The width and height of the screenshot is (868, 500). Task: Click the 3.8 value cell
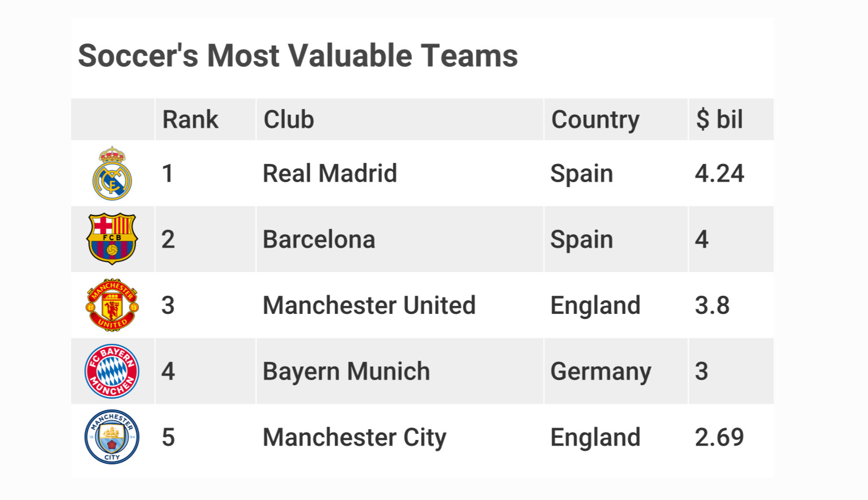click(x=712, y=305)
